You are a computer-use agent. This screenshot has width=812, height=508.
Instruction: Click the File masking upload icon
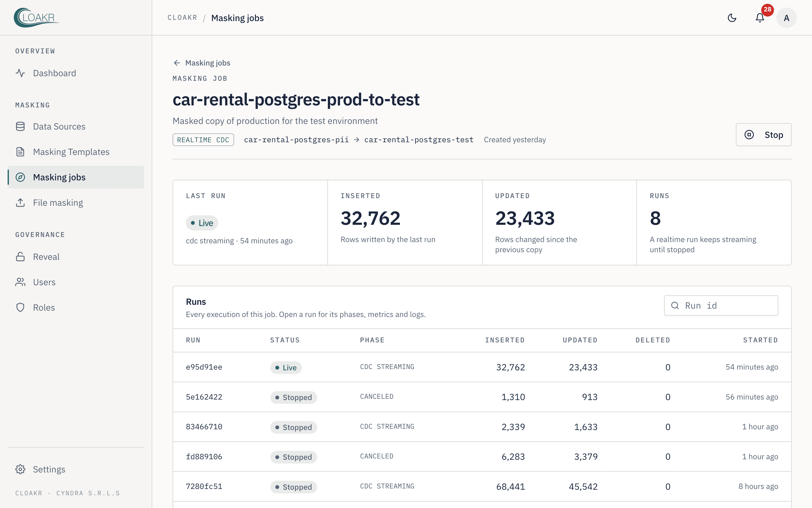point(21,203)
